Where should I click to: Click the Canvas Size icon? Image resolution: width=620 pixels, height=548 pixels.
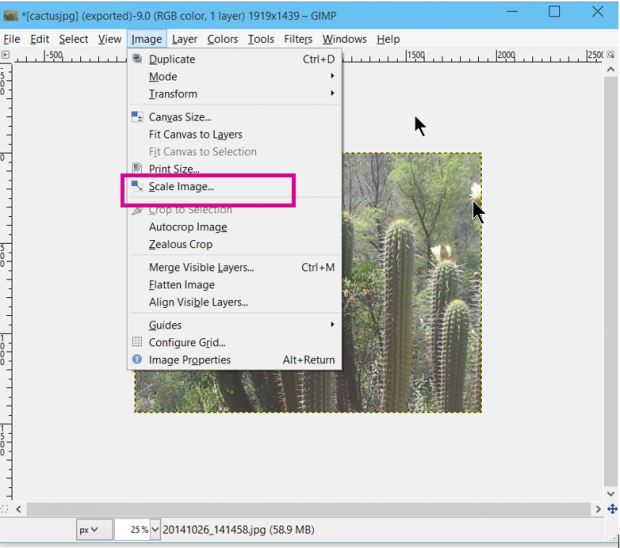coord(138,117)
